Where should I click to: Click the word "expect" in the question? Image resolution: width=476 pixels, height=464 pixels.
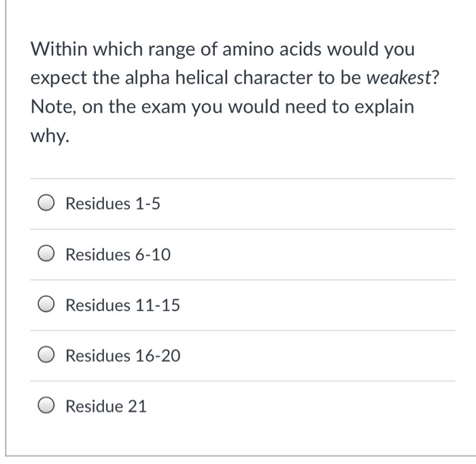58,79
